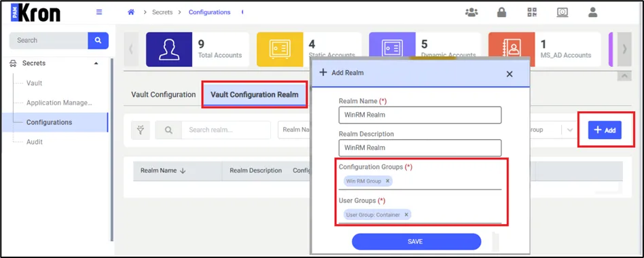Click the sidebar Search input
The height and width of the screenshot is (258, 644).
click(48, 40)
